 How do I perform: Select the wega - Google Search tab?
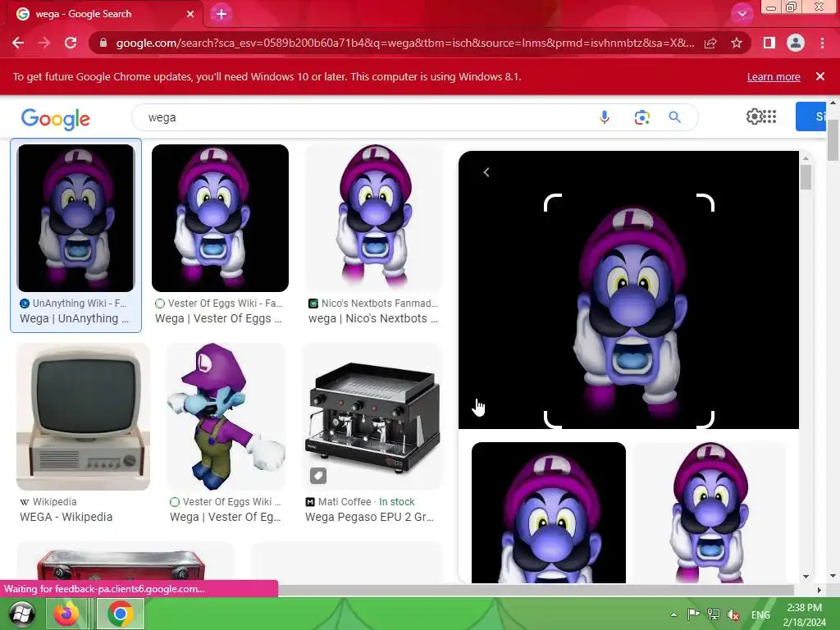tap(102, 14)
